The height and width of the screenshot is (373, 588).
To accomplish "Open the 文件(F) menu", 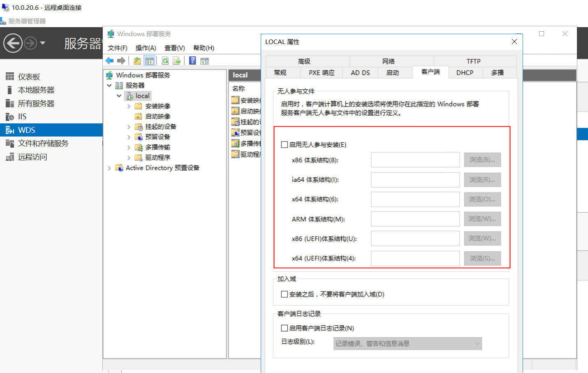I will (118, 48).
